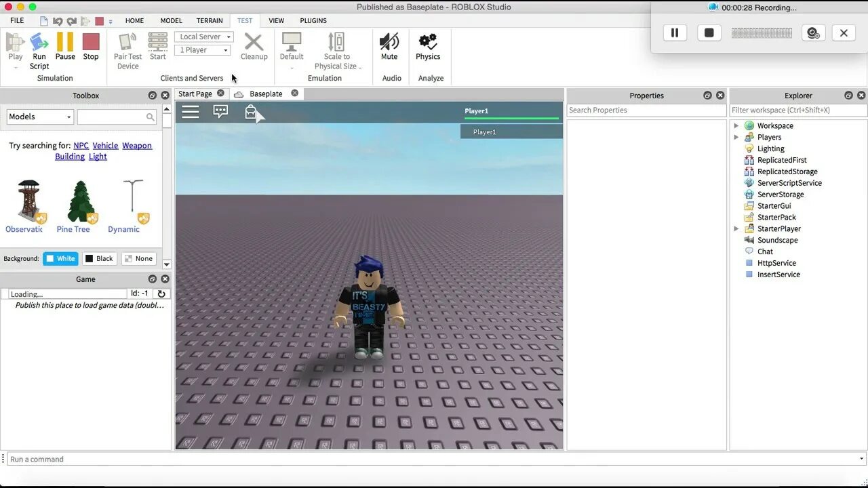This screenshot has height=488, width=868.
Task: Select ReplicatedFirst in Explorer
Action: 782,161
